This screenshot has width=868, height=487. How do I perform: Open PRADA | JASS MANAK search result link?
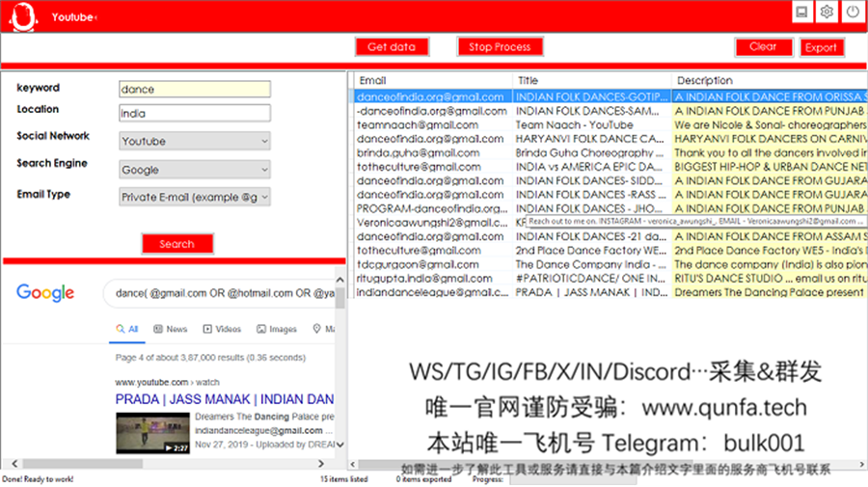point(224,399)
